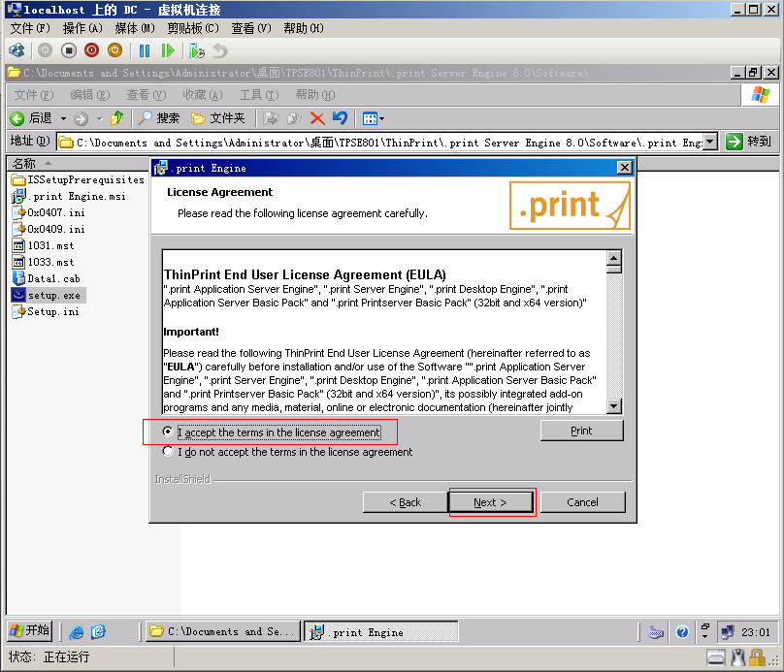Click the .print Engine taskbar button
Image resolution: width=784 pixels, height=672 pixels.
tap(380, 631)
